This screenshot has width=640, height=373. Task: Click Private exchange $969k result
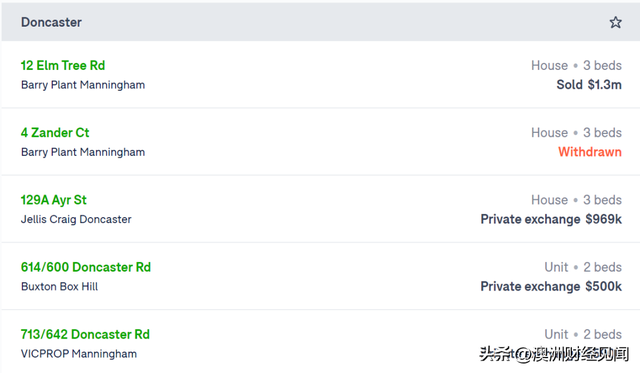click(551, 219)
